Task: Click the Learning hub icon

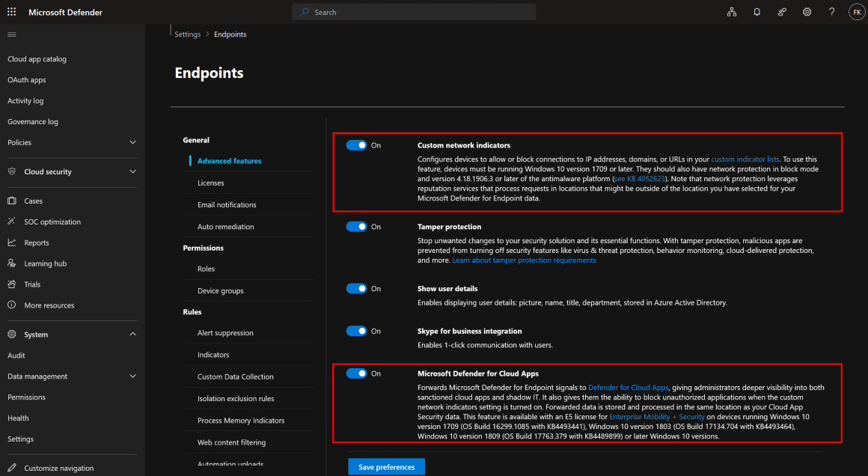Action: 12,263
